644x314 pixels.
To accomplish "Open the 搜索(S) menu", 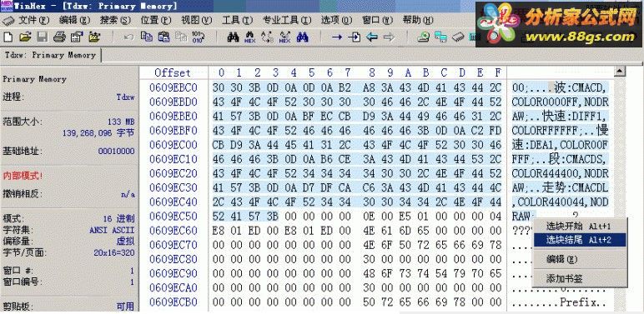I will (115, 20).
